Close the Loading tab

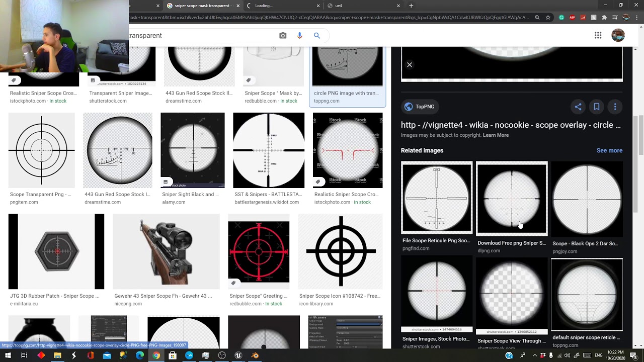click(x=318, y=6)
